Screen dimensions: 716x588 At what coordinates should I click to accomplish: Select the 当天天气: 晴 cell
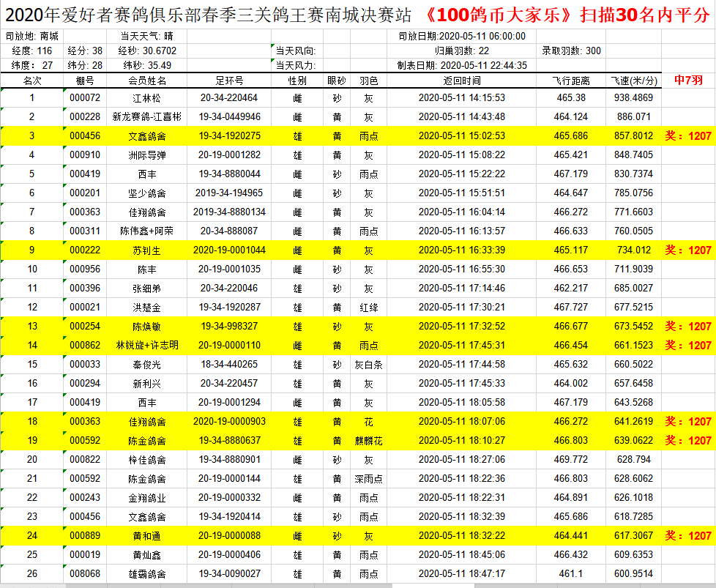click(147, 36)
